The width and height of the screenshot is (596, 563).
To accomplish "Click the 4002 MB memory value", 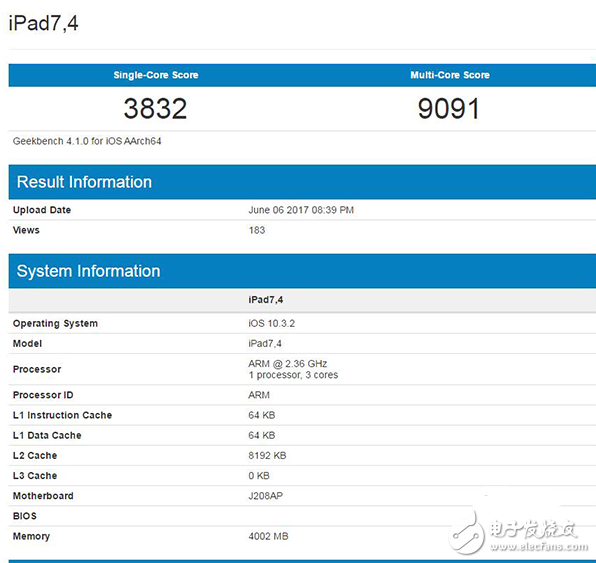I will pyautogui.click(x=268, y=536).
